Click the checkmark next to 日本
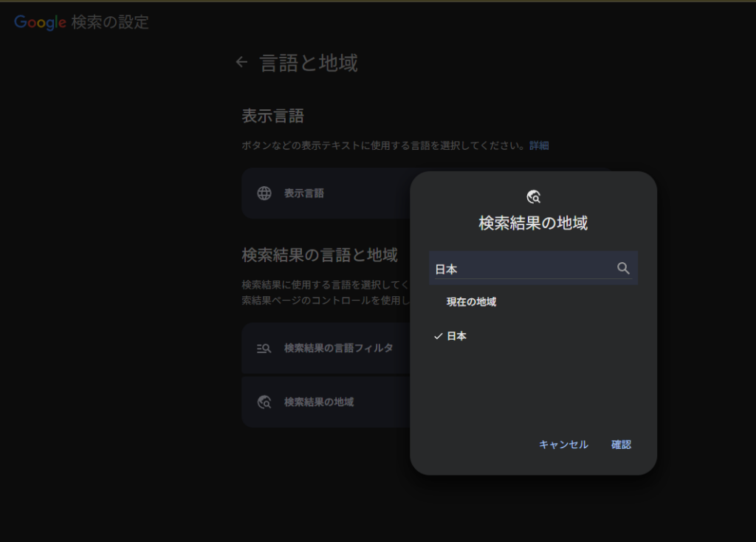The width and height of the screenshot is (756, 542). (x=438, y=337)
